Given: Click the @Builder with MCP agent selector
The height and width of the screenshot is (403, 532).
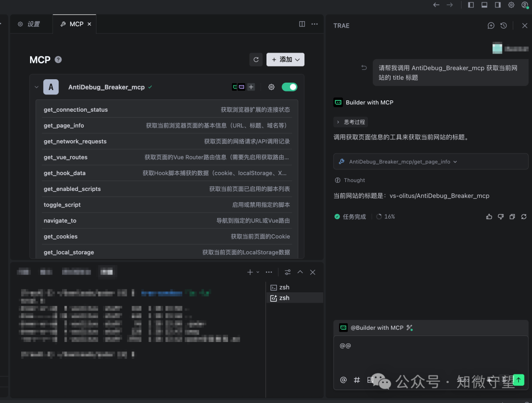Looking at the screenshot, I should coord(376,328).
